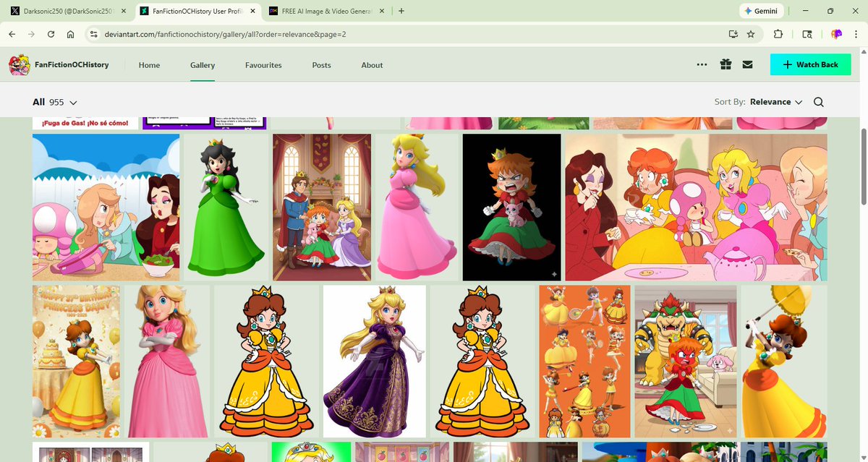Open the Gemini assistant button
Viewport: 868px width, 462px height.
(762, 11)
